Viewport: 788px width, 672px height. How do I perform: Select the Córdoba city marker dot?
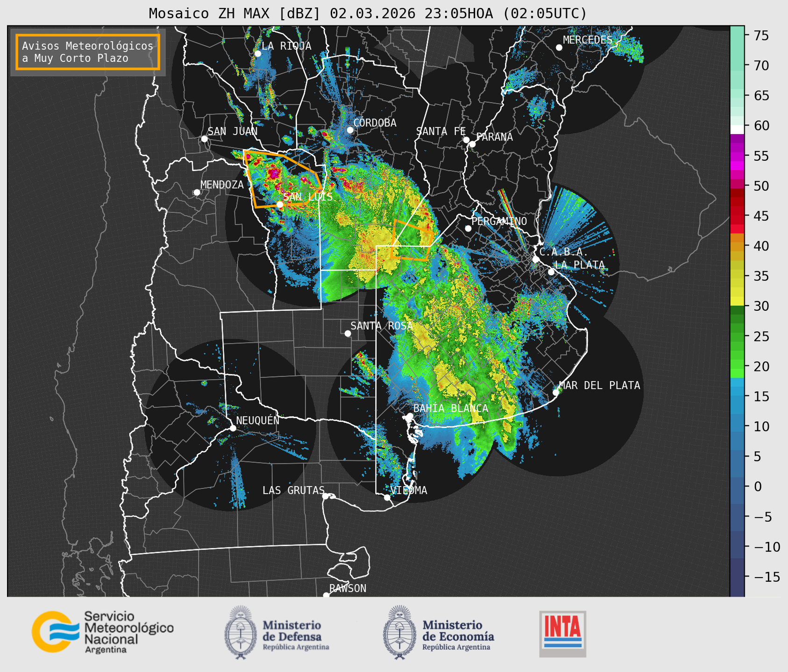coord(350,130)
